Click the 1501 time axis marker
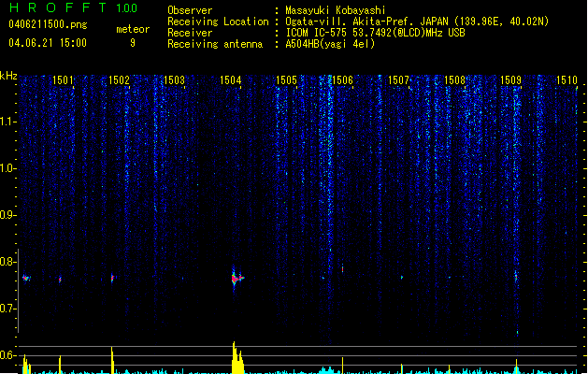 63,80
